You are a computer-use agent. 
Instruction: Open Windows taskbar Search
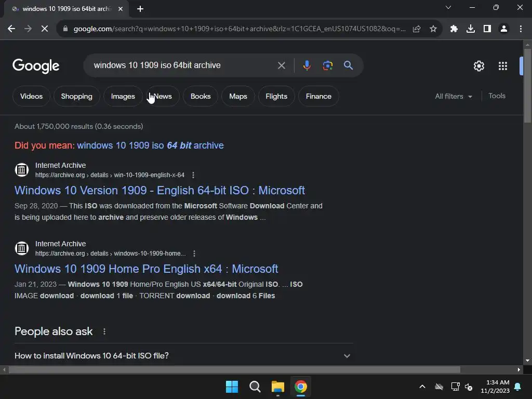tap(255, 387)
